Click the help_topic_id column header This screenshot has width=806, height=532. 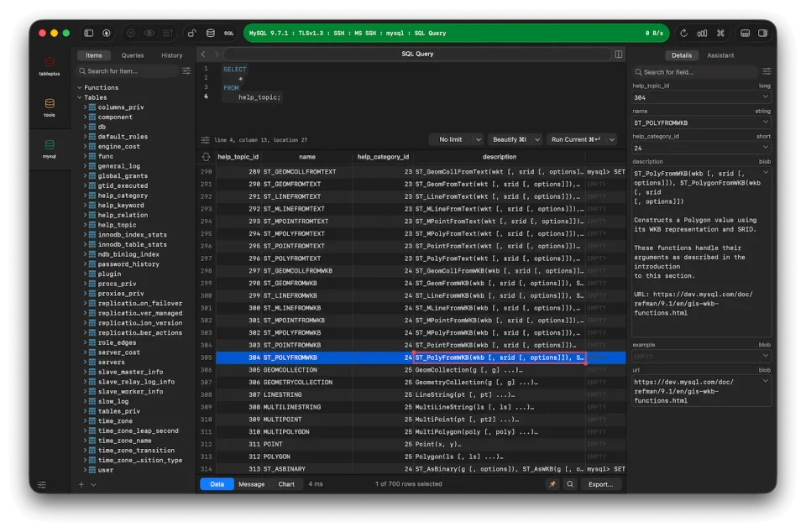click(238, 157)
